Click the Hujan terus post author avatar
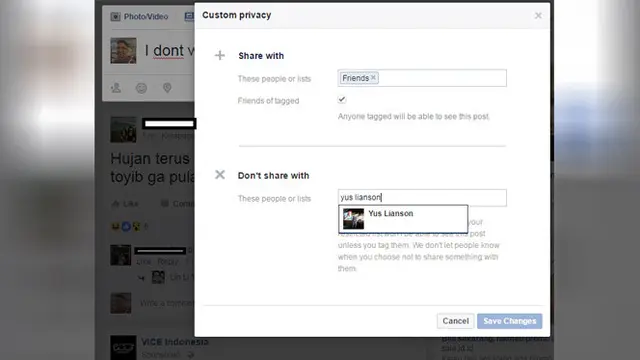The width and height of the screenshot is (640, 360). tap(123, 130)
